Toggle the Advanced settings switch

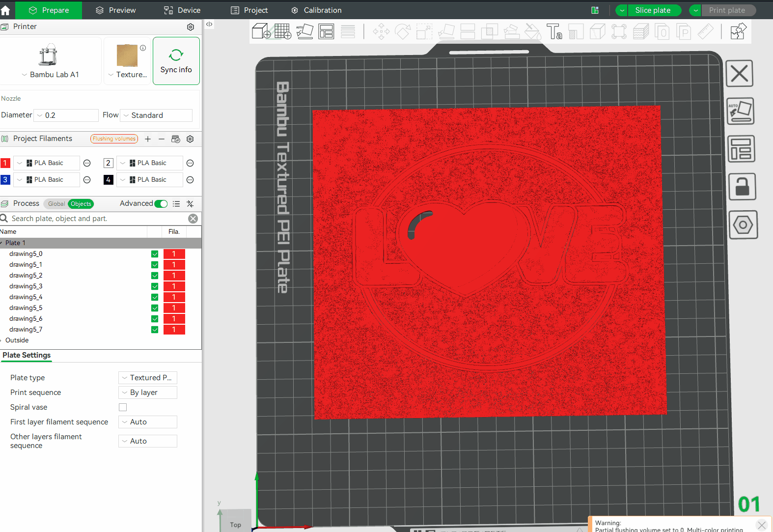point(161,204)
